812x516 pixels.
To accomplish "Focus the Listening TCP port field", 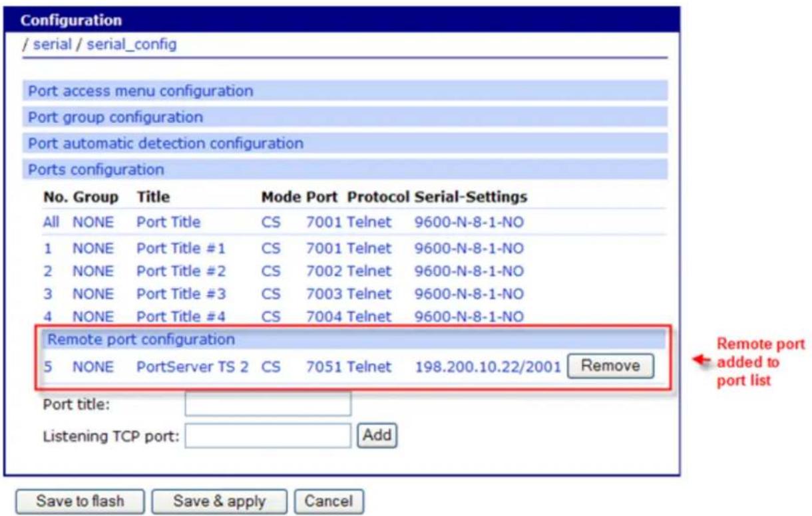I will [268, 436].
